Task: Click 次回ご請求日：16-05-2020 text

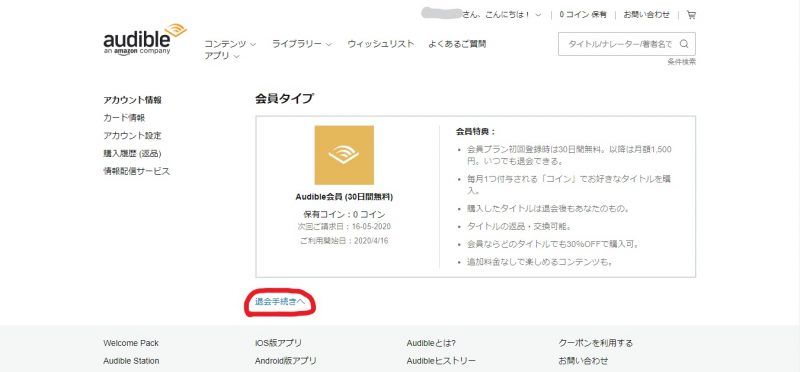Action: coord(344,227)
